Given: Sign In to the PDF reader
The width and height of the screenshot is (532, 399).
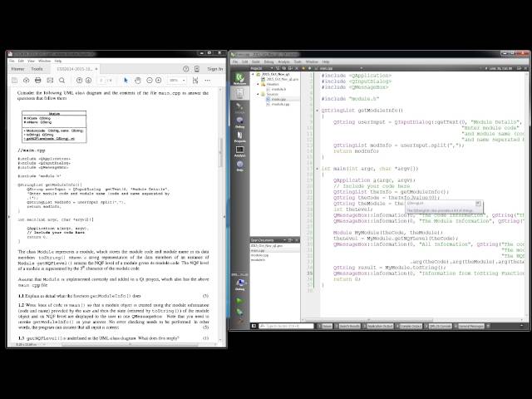Looking at the screenshot, I should (x=215, y=69).
